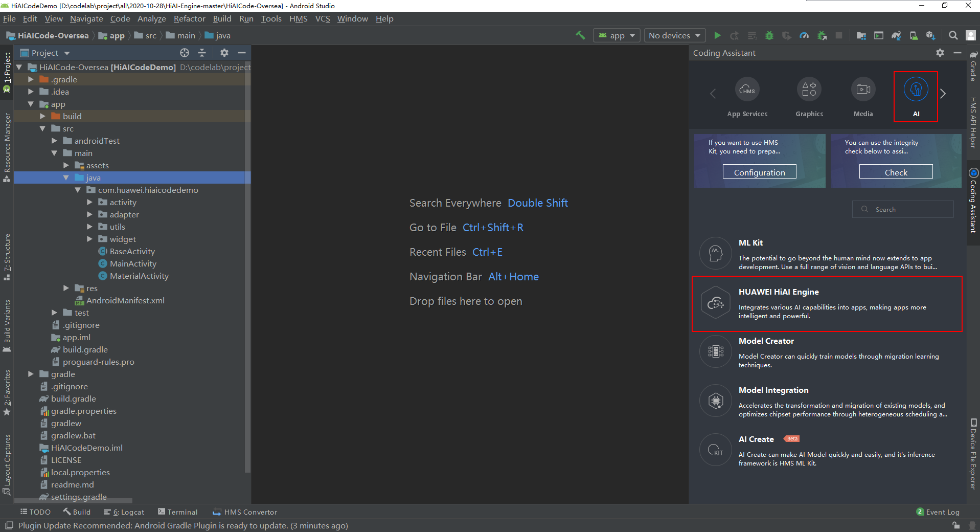
Task: Click the Make Project hammer icon
Action: tap(580, 35)
